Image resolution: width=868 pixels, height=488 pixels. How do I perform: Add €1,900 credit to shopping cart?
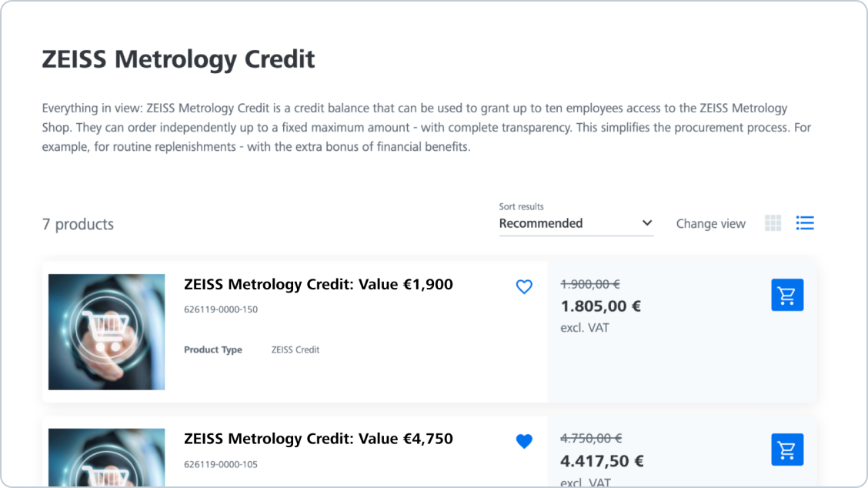coord(786,295)
